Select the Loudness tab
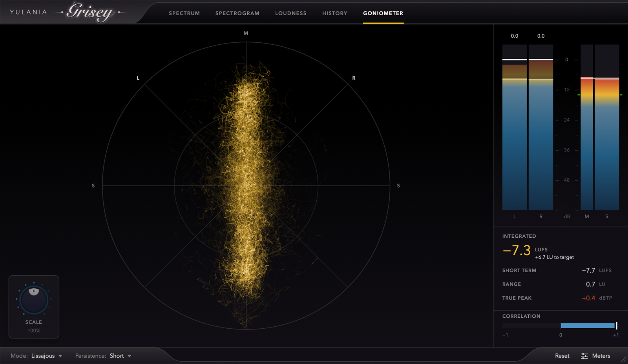The image size is (628, 364). 290,13
